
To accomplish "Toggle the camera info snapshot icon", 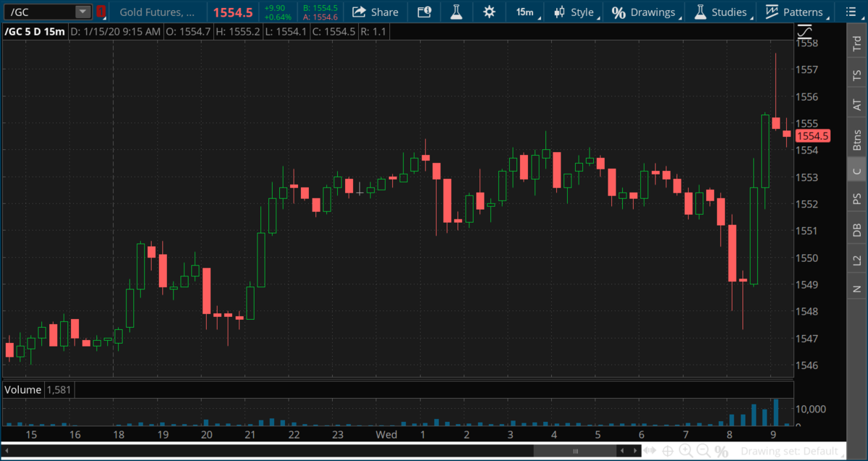I will pos(424,12).
